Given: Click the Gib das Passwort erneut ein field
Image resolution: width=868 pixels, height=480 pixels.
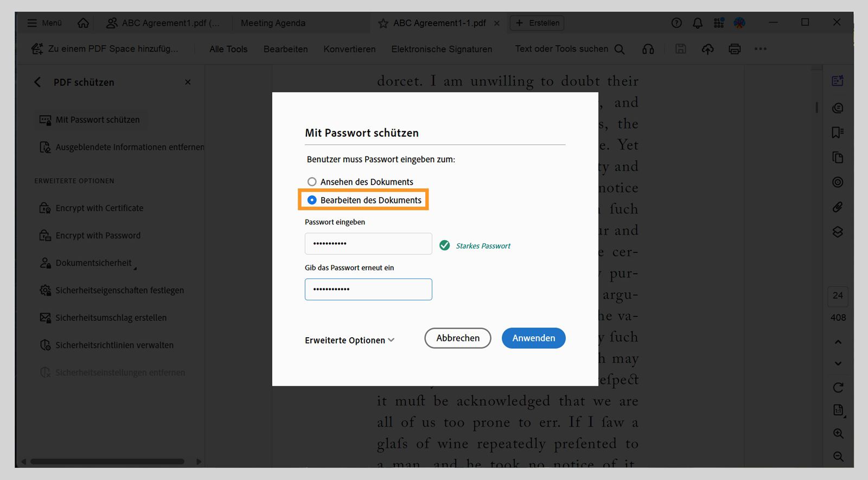Looking at the screenshot, I should [x=368, y=289].
